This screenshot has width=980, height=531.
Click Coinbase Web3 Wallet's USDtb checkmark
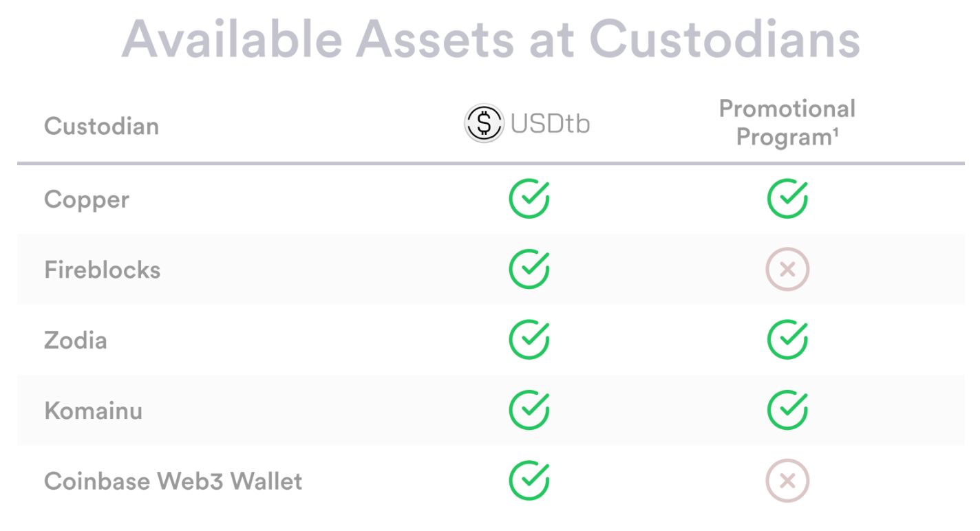529,480
